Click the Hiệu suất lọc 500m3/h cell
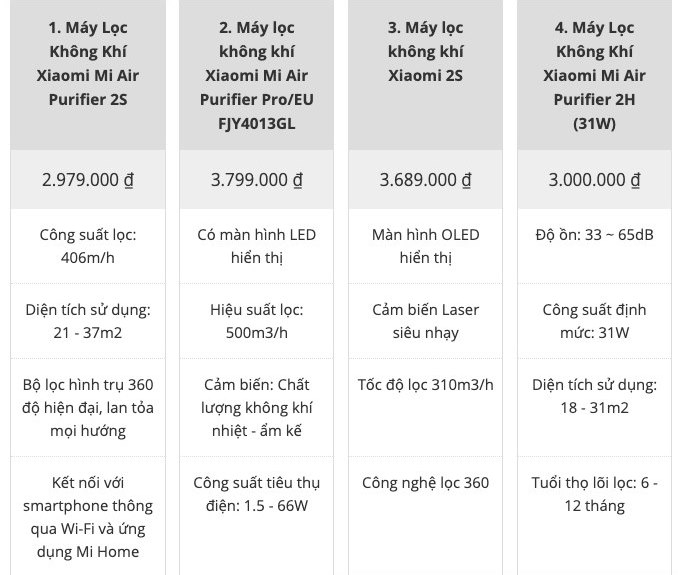This screenshot has height=575, width=678. pos(256,321)
